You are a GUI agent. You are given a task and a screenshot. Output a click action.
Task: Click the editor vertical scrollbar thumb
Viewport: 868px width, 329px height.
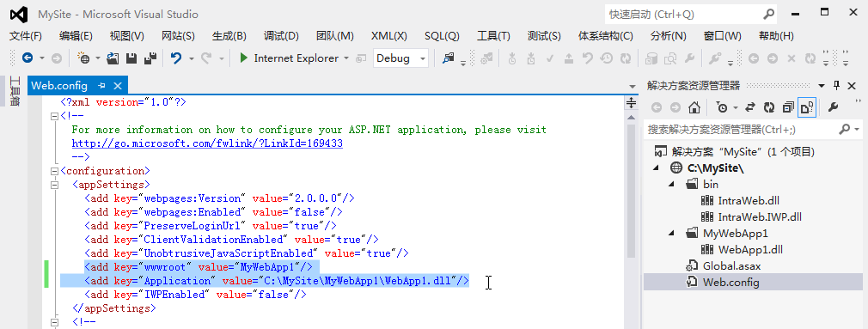pos(631,186)
